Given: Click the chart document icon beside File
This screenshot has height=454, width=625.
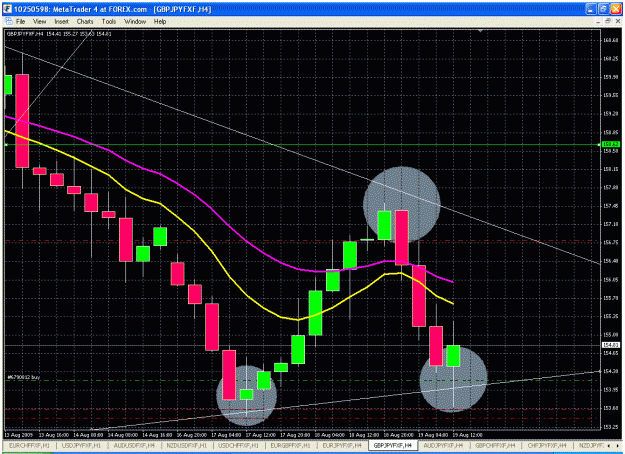Looking at the screenshot, I should pos(8,22).
